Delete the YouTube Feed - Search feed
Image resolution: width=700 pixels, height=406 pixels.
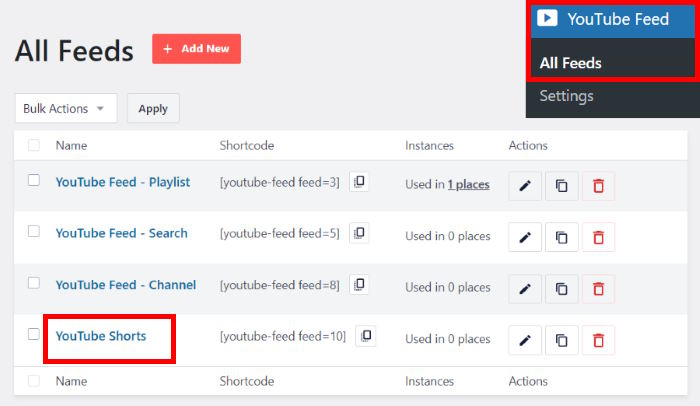coord(598,237)
